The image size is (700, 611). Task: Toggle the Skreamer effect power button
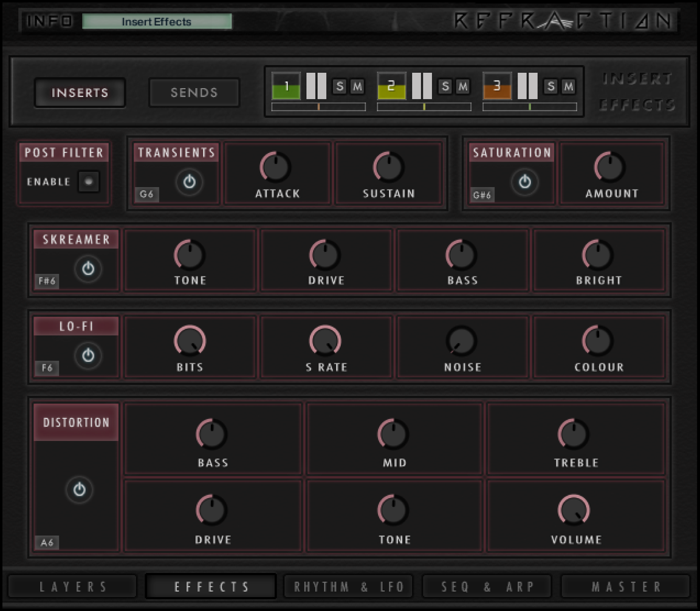88,268
